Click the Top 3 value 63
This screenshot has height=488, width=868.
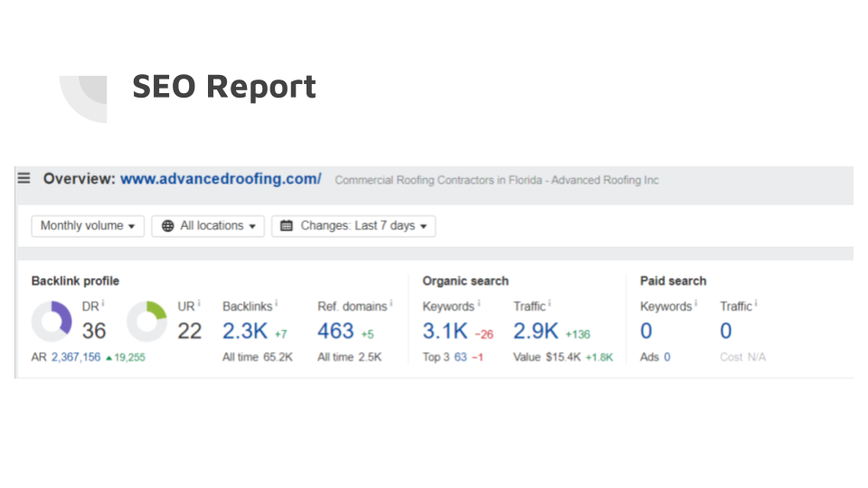click(460, 357)
